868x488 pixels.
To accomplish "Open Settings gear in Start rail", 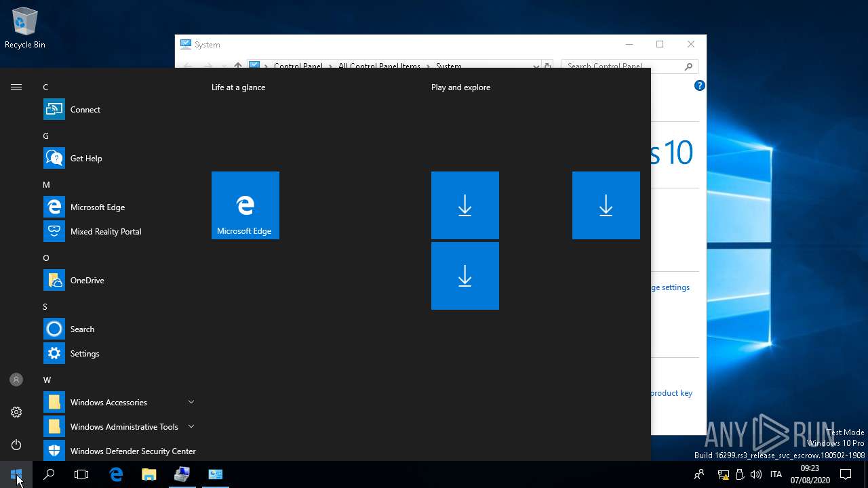I will coord(16,412).
